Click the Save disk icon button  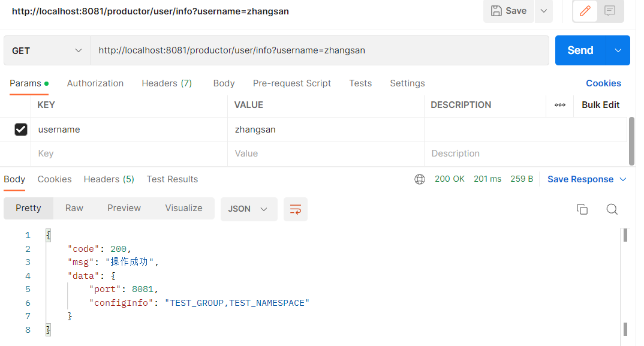click(x=508, y=11)
